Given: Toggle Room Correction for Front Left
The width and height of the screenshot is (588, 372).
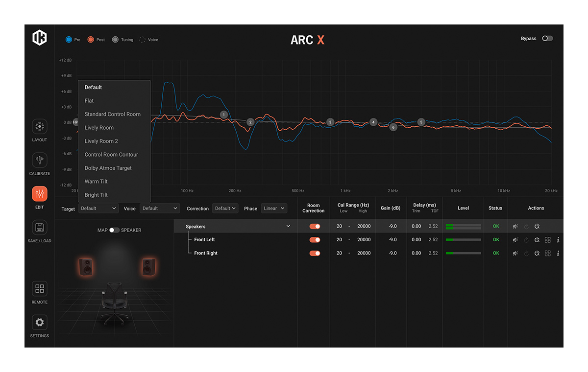Looking at the screenshot, I should click(x=315, y=240).
